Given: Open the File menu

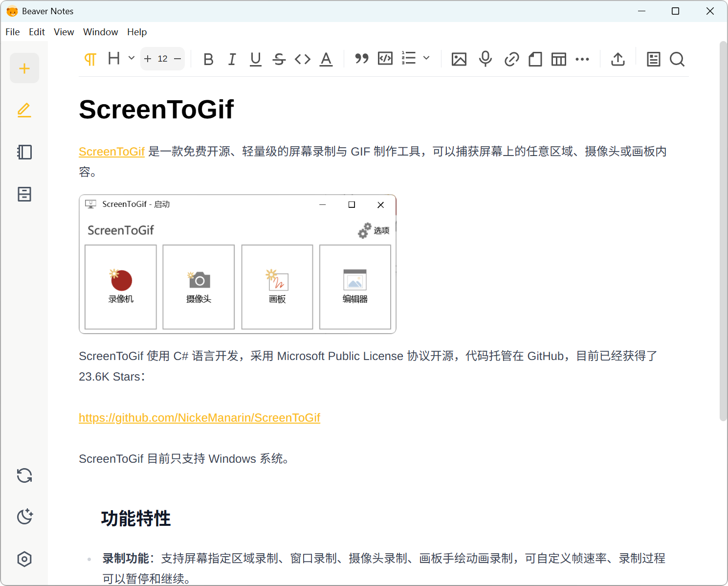Looking at the screenshot, I should click(13, 32).
